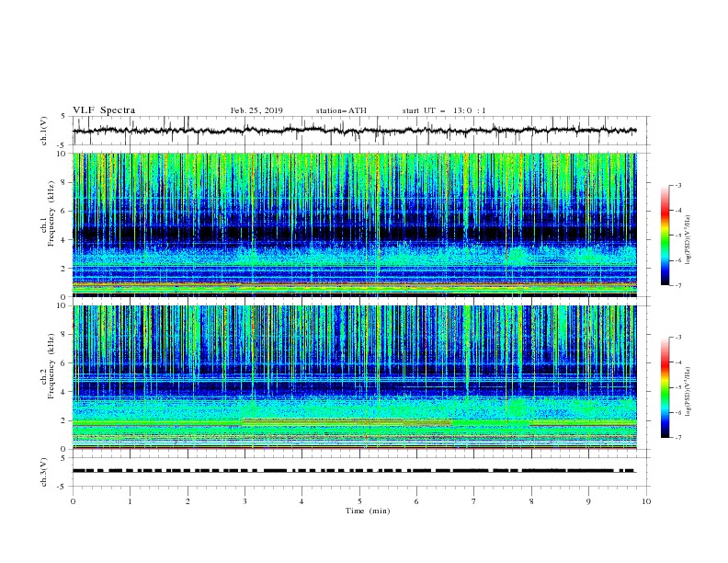
Task: Click the time axis tick label "3"
Action: pos(245,501)
